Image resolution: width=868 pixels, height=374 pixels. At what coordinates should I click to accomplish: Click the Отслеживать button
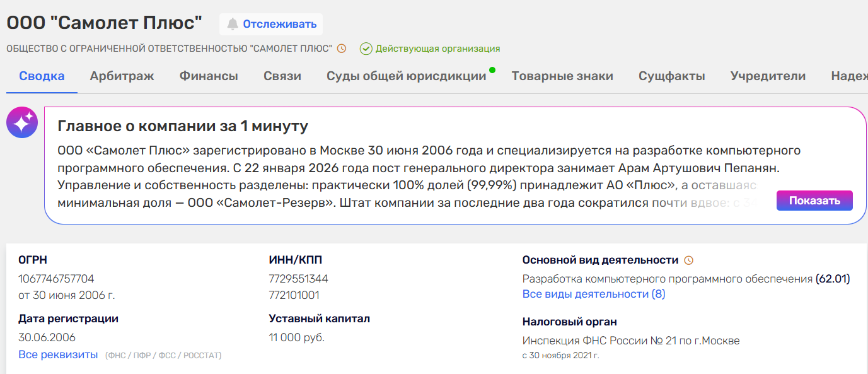[x=271, y=25]
